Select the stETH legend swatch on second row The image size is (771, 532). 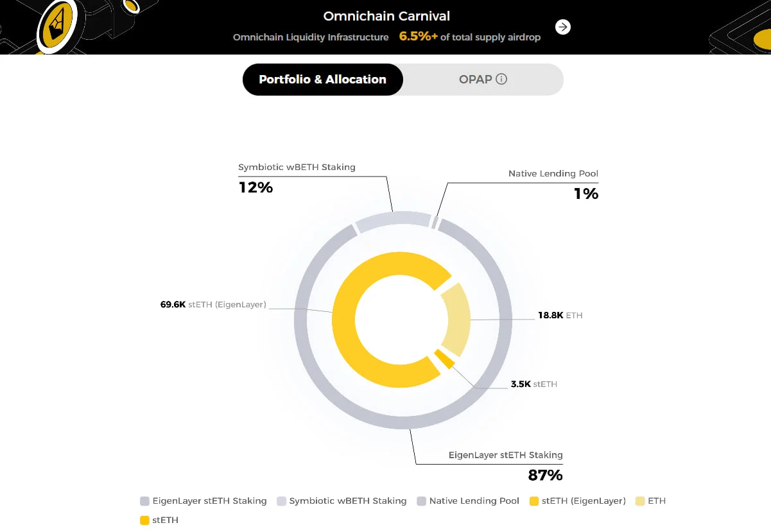pos(144,520)
